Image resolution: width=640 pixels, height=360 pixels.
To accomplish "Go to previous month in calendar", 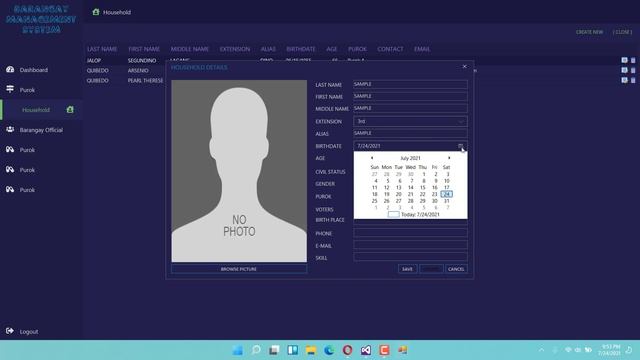I will coord(371,158).
